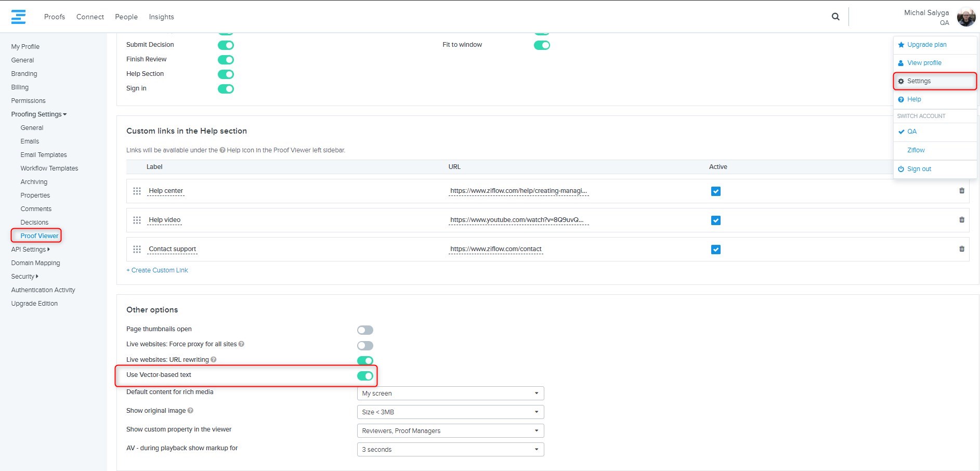
Task: Remove the Contact support link via trash icon
Action: [x=961, y=249]
